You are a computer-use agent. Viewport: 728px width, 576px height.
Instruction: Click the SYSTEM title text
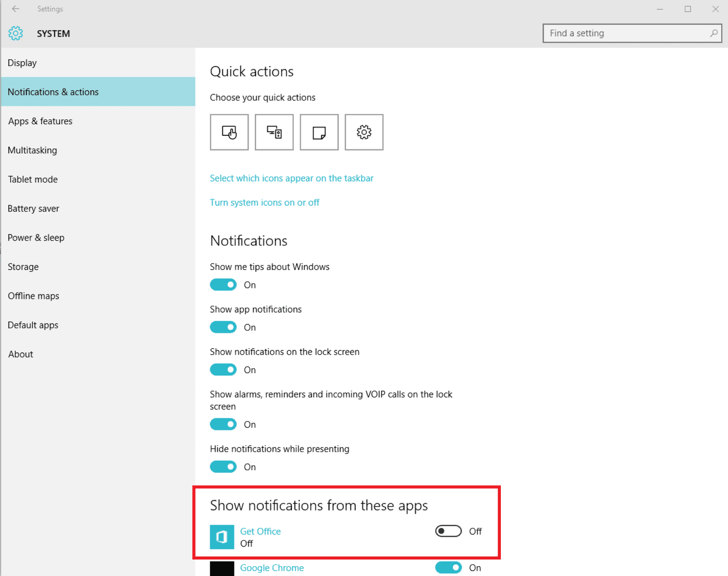tap(53, 33)
